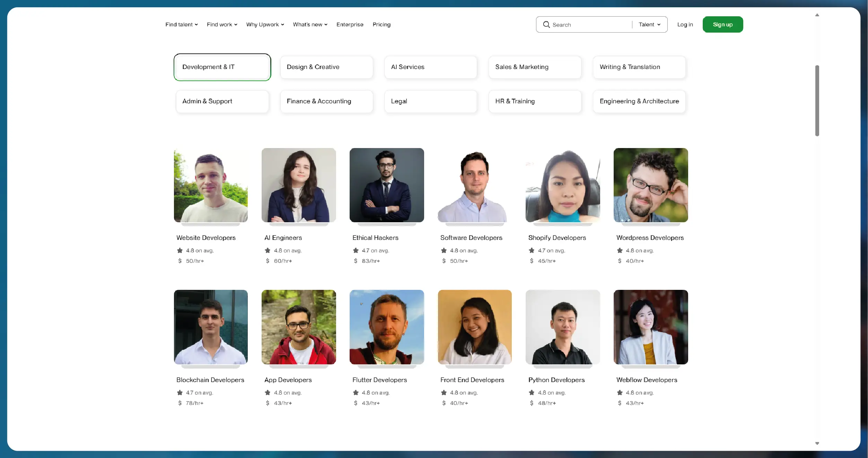The width and height of the screenshot is (868, 458).
Task: Switch to the AI Services category
Action: [430, 67]
